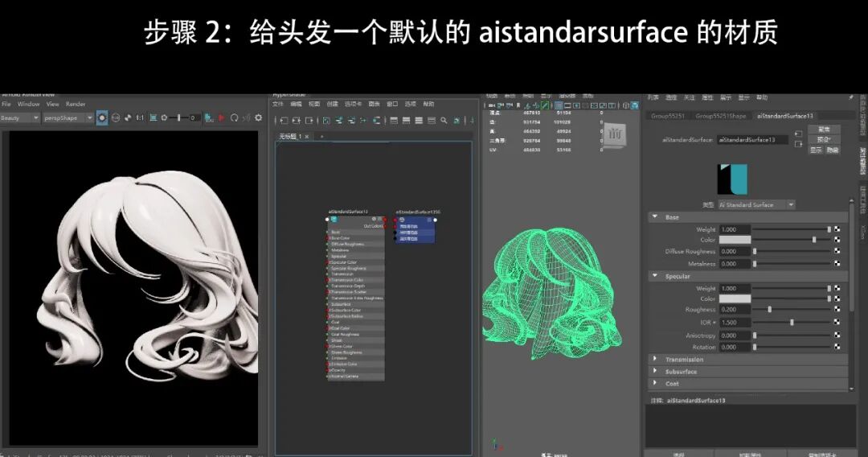
Task: Open the Render menu in Arnold RenderView
Action: click(x=76, y=104)
